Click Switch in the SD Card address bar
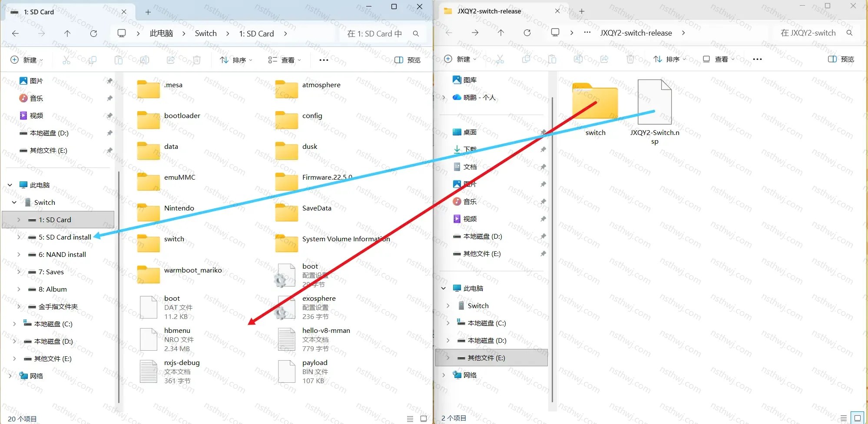 click(x=206, y=33)
